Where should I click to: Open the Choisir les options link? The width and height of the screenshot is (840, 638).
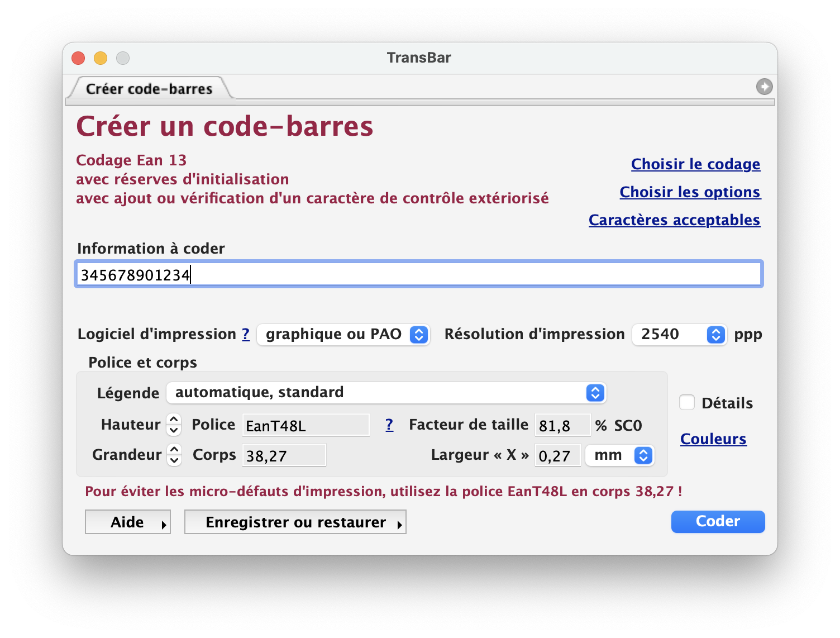click(x=690, y=192)
